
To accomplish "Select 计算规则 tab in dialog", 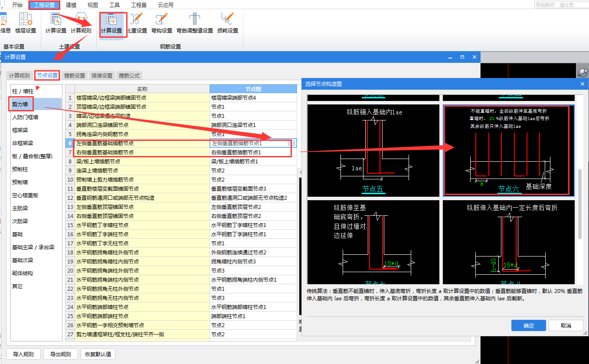I will [x=20, y=75].
